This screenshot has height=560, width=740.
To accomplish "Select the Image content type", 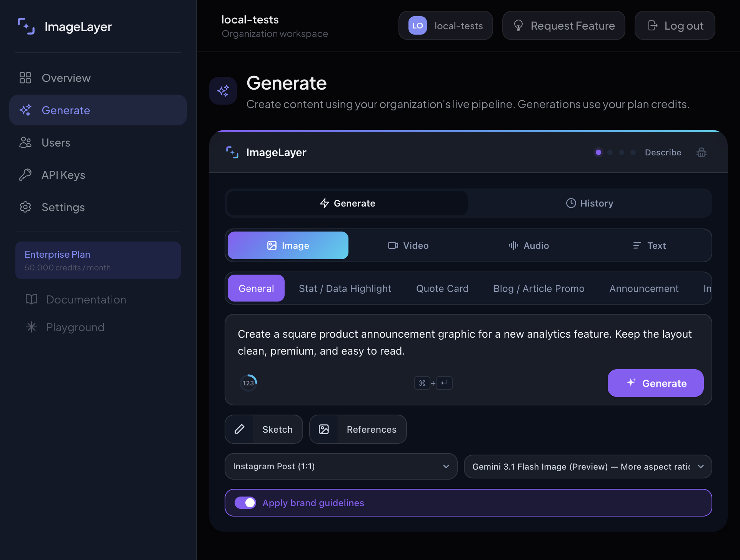I will [x=288, y=245].
